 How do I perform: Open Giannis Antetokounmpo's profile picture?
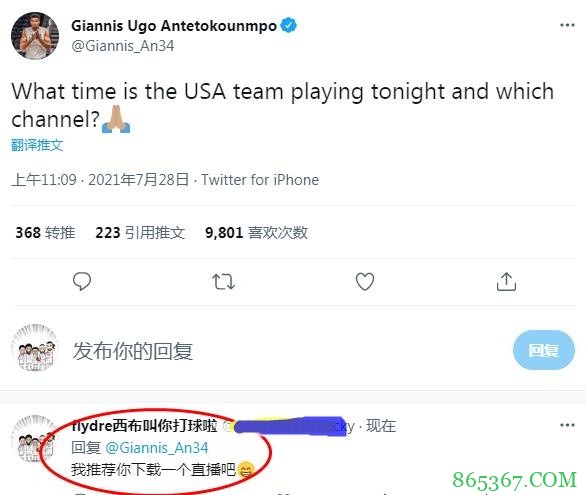pos(35,36)
